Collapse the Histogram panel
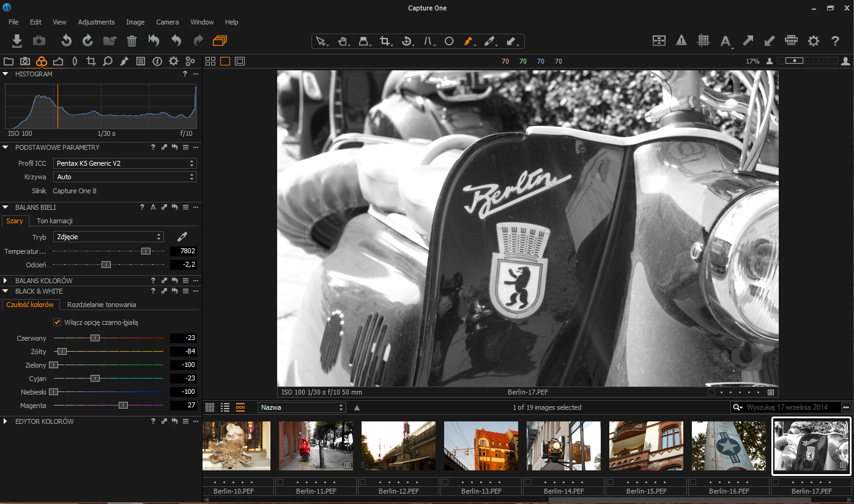Screen dimensions: 854x504 pos(6,74)
